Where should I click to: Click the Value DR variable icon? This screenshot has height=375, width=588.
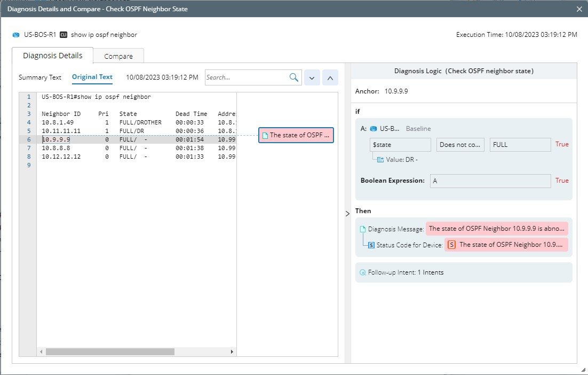coord(380,160)
